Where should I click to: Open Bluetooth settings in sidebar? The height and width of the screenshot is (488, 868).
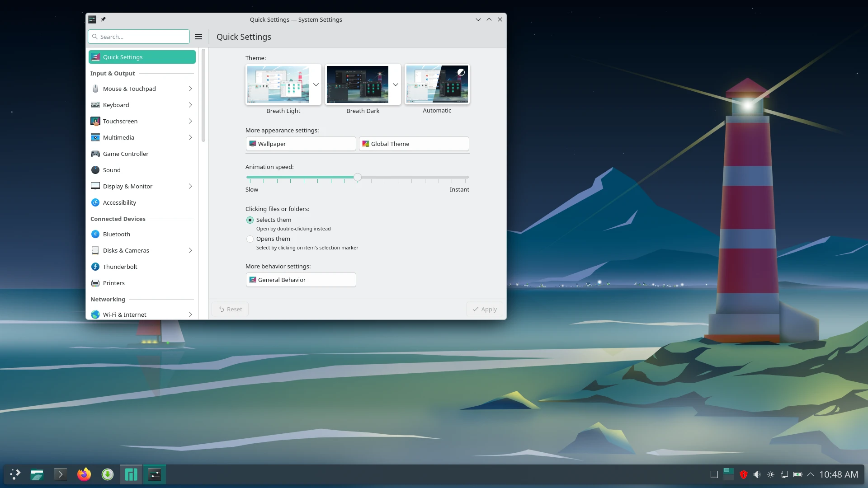pos(116,234)
